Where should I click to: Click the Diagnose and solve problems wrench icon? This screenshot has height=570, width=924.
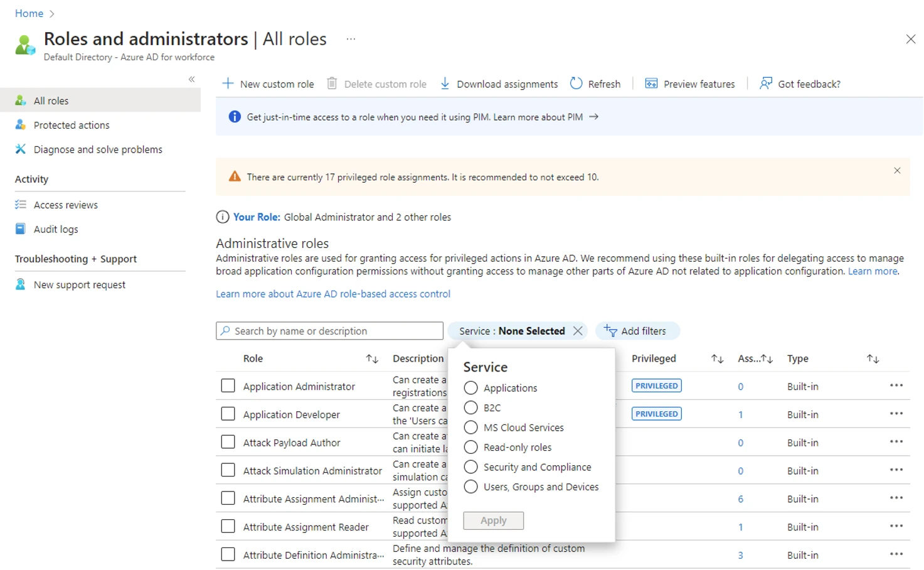click(21, 149)
